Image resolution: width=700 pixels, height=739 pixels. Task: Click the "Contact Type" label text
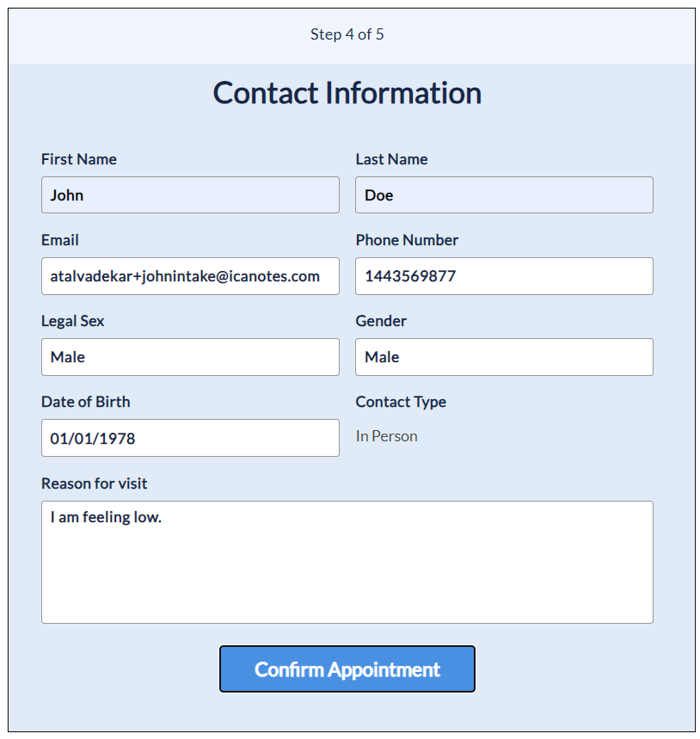pyautogui.click(x=401, y=402)
